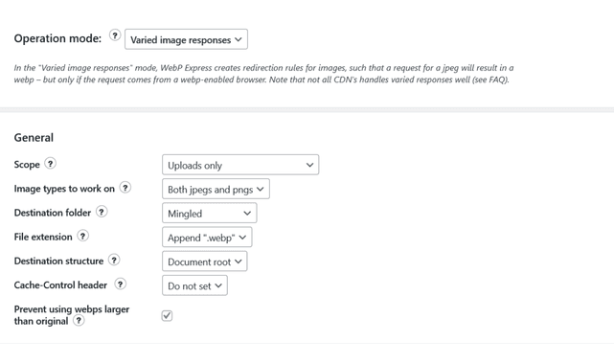The height and width of the screenshot is (364, 614).
Task: Open the Operation mode Varied image responses dropdown
Action: click(x=186, y=39)
